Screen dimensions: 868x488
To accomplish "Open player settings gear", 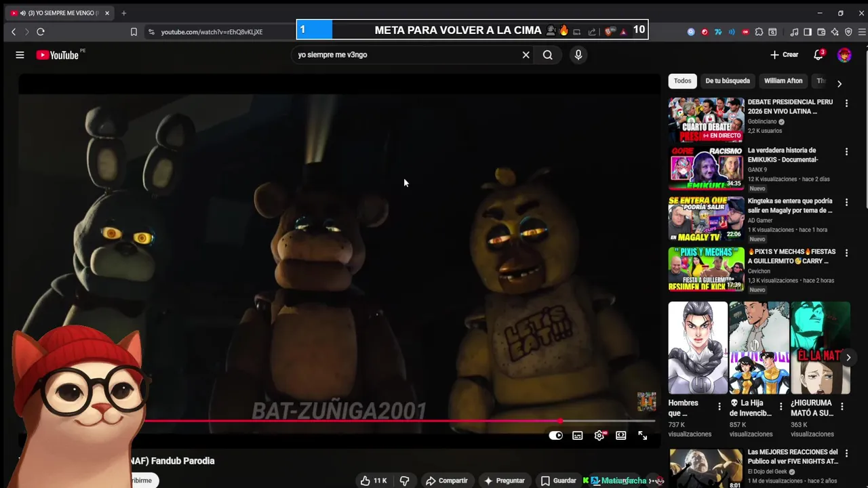I will [599, 436].
